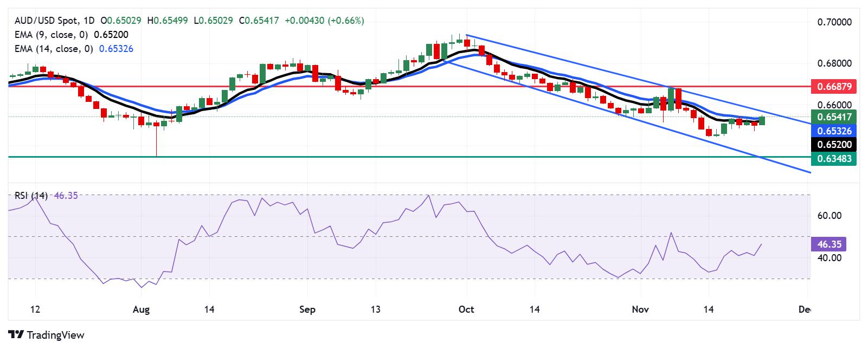Select the Oct date axis label
The image size is (868, 349).
(x=466, y=309)
